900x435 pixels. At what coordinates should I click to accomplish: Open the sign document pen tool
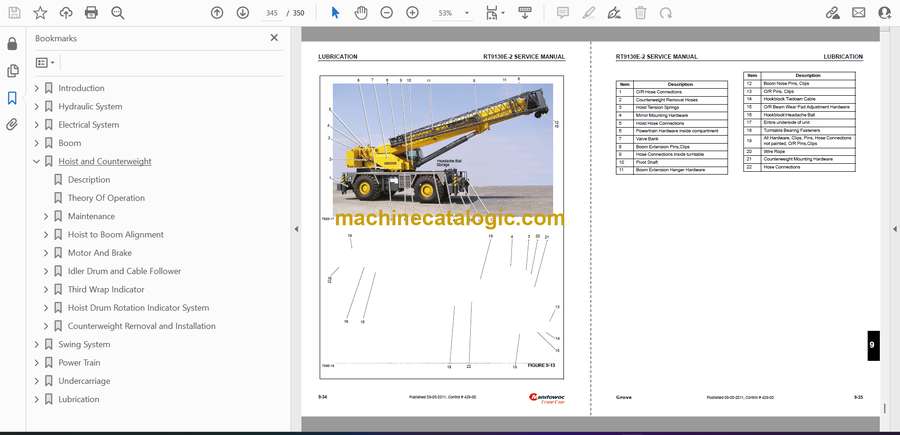[614, 13]
